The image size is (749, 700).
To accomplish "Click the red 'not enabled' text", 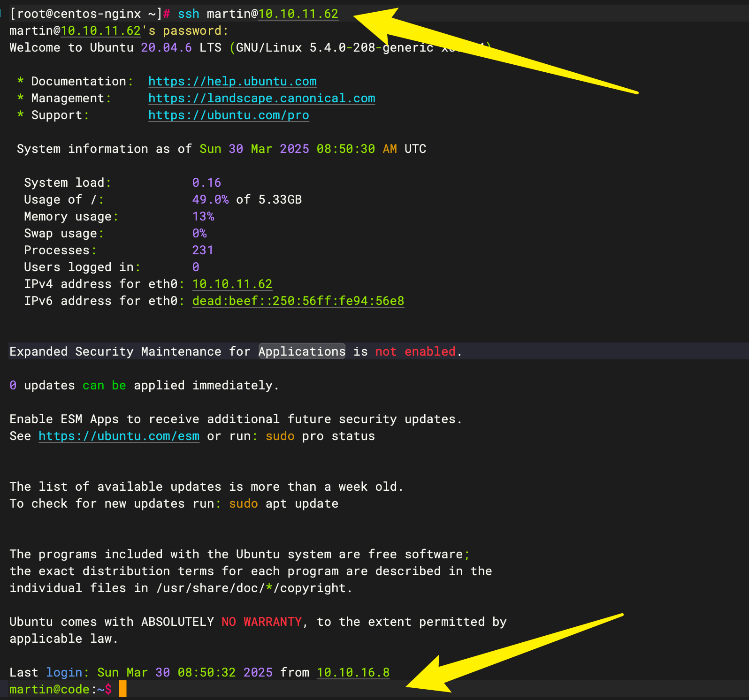I will tap(415, 352).
